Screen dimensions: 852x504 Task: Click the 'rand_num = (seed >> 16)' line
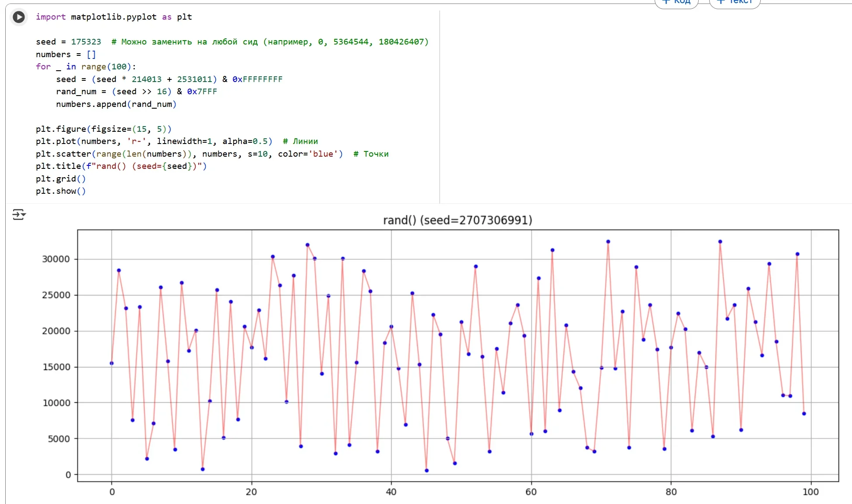point(137,92)
